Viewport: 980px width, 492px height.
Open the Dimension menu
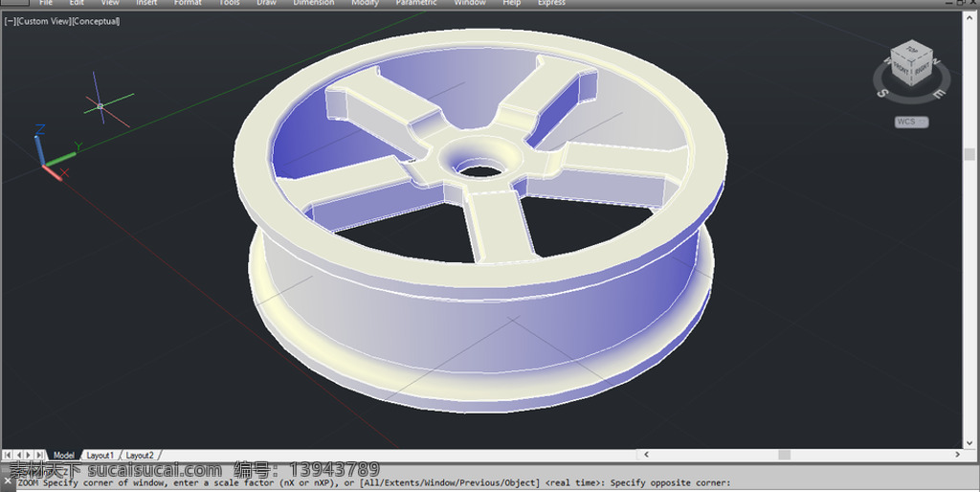click(x=314, y=3)
